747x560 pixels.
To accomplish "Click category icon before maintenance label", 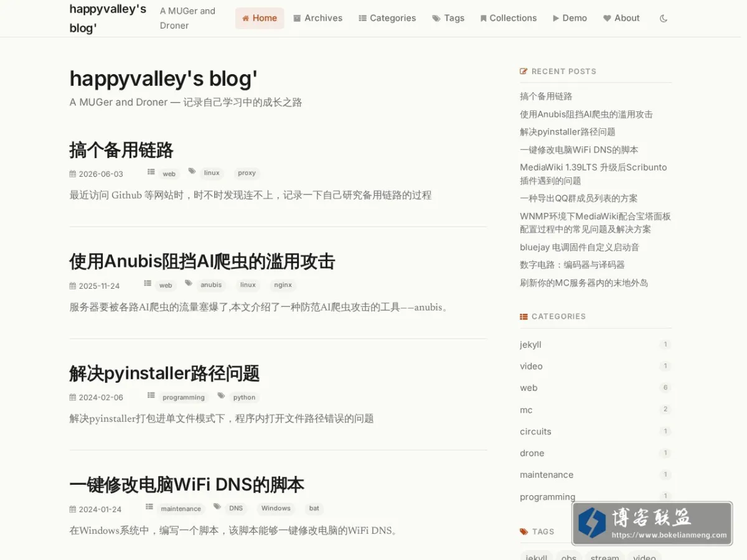I will point(149,506).
